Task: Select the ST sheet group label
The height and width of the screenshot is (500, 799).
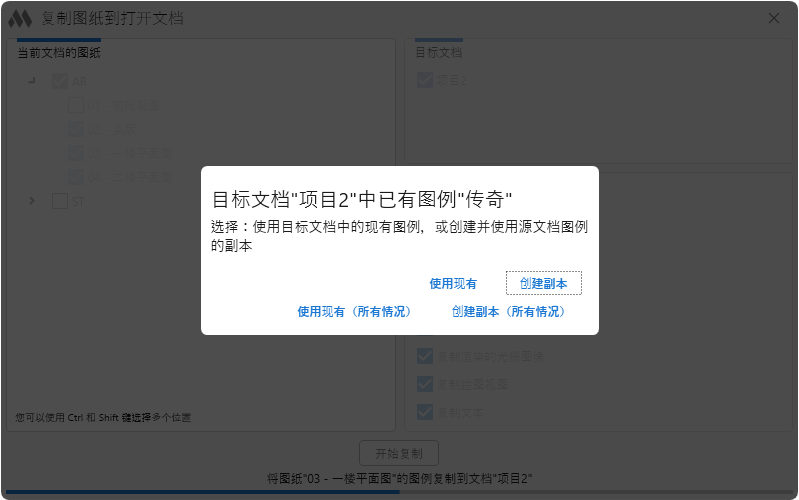Action: pos(78,201)
